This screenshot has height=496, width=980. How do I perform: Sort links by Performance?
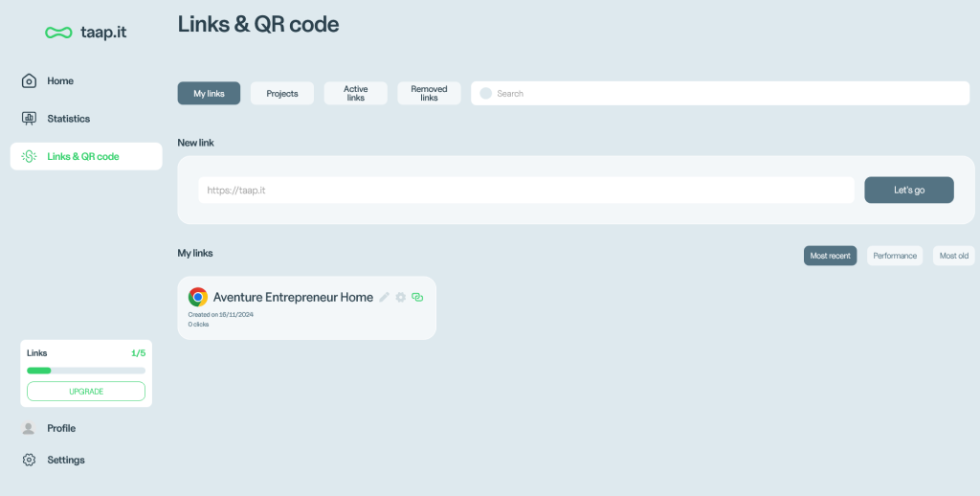click(895, 256)
